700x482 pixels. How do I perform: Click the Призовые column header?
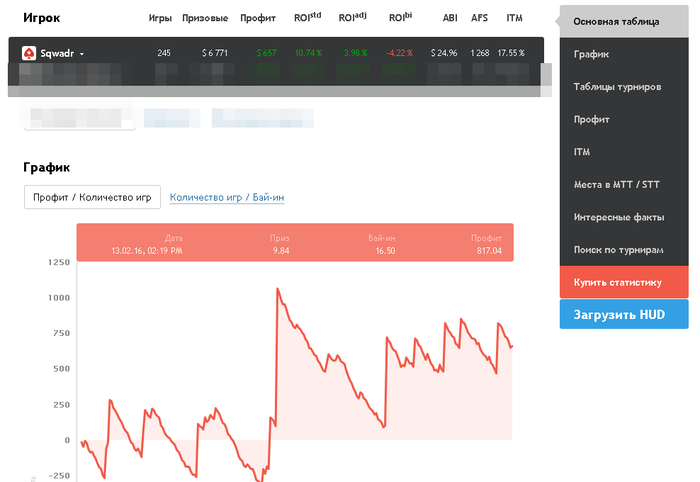click(x=205, y=18)
